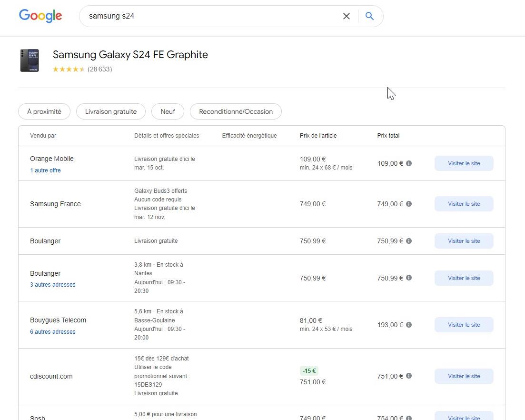Expand Boulanger's 3 autres adresses
Screen dimensions: 525x420
coord(52,285)
